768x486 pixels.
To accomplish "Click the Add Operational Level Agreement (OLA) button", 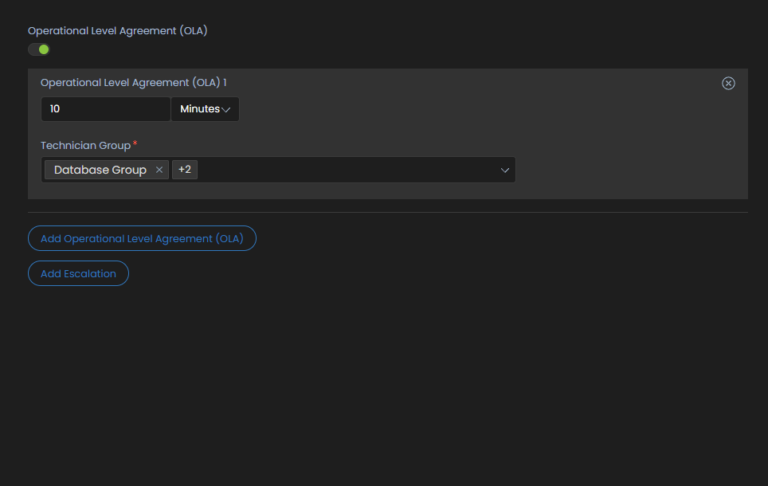I will [142, 239].
